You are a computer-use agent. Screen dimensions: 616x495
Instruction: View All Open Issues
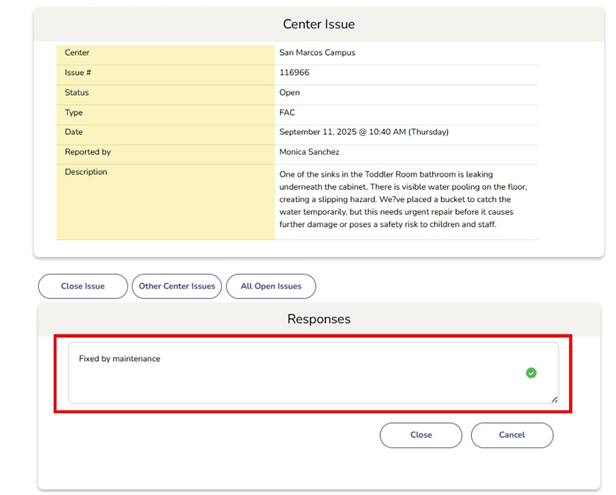[271, 286]
